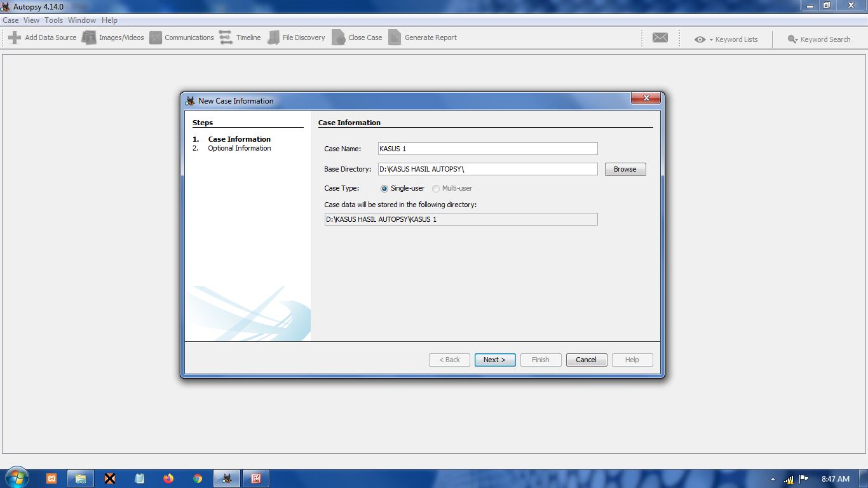This screenshot has height=488, width=868.
Task: Cancel the New Case Information dialog
Action: pyautogui.click(x=586, y=360)
